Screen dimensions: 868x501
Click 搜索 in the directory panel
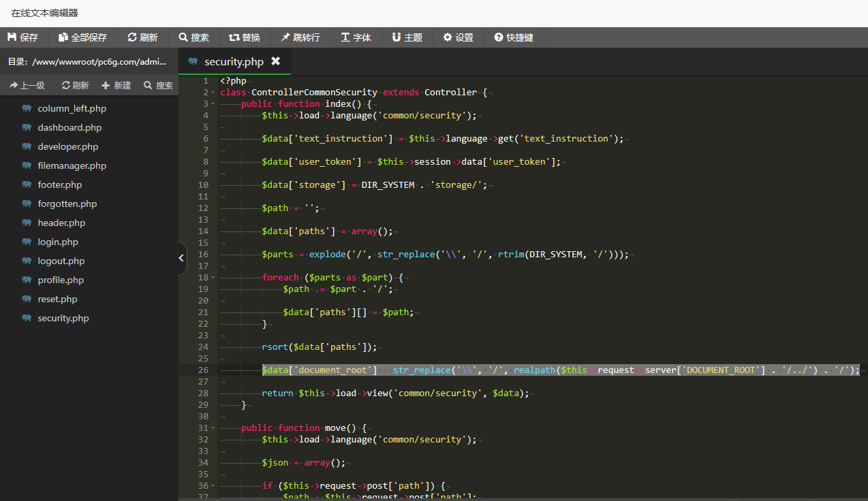coord(158,86)
